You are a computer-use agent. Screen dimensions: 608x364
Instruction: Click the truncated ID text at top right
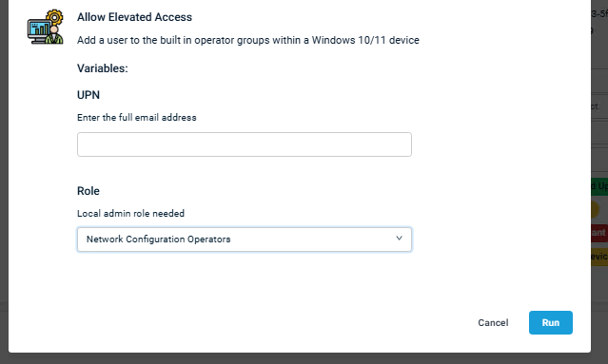point(599,14)
